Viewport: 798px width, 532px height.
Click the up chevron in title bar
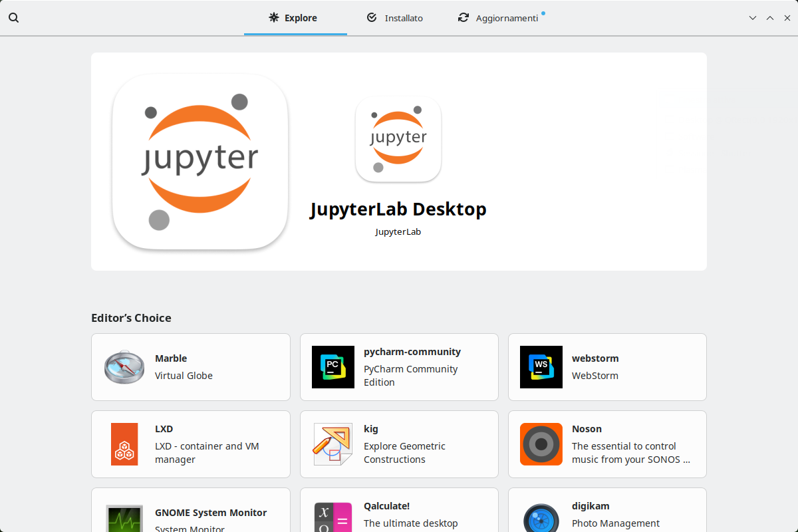tap(770, 18)
